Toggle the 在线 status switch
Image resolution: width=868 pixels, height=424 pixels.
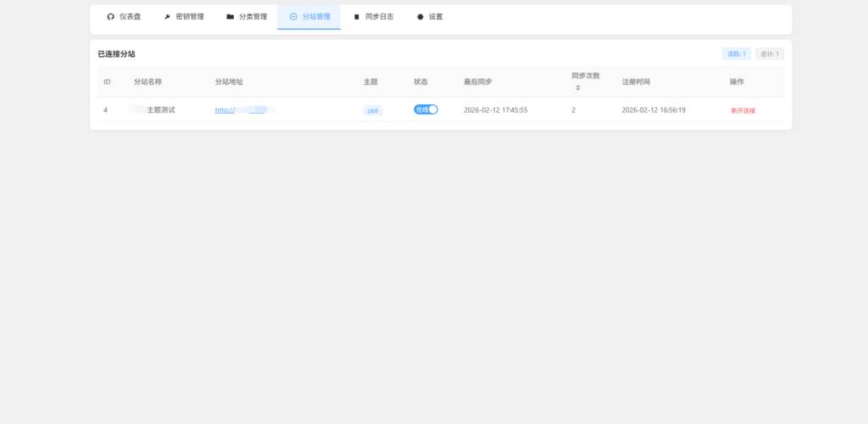click(x=426, y=109)
